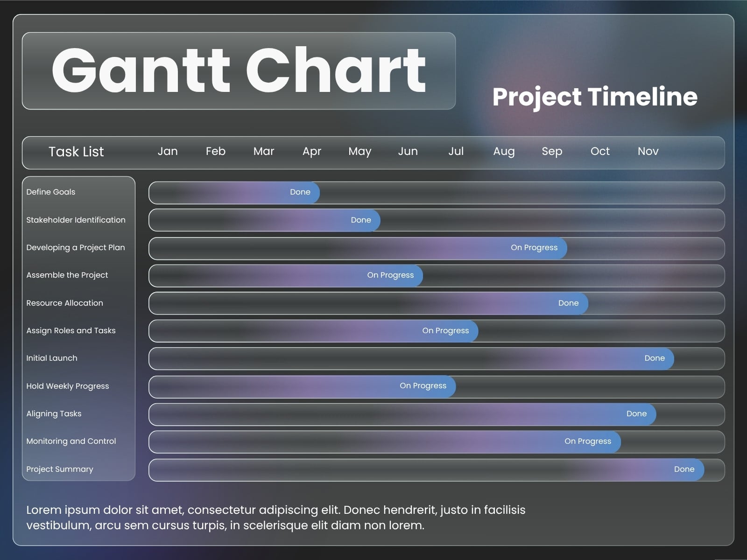Select Initial Launch Done bar

412,358
